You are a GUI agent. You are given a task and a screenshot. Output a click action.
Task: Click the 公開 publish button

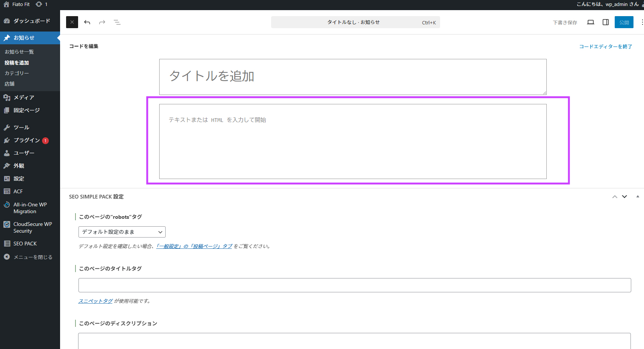624,22
